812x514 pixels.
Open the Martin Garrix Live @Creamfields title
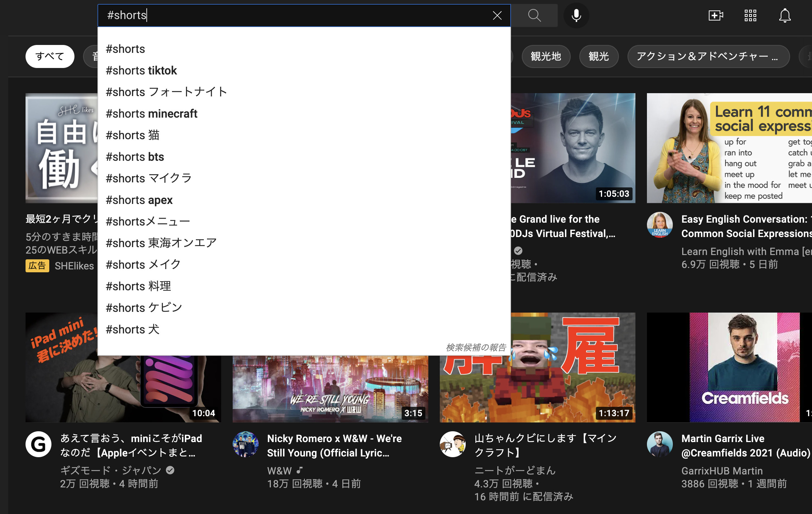pos(746,446)
